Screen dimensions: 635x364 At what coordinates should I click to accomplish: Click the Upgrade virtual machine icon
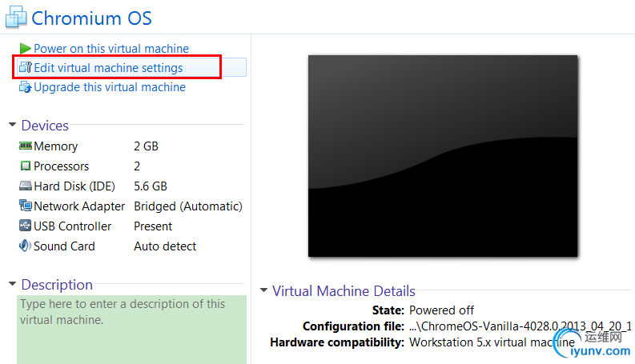[26, 87]
